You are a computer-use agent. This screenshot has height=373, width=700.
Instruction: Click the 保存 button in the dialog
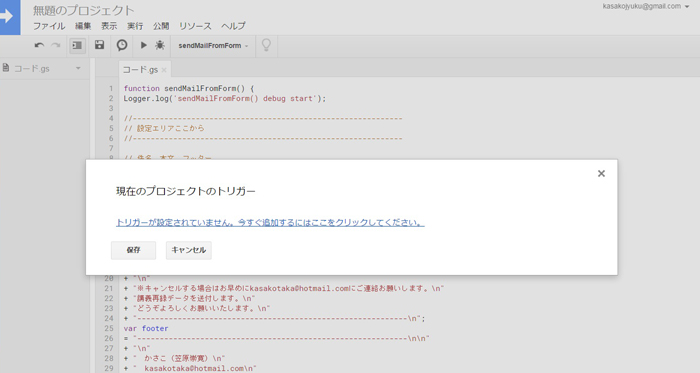point(133,250)
